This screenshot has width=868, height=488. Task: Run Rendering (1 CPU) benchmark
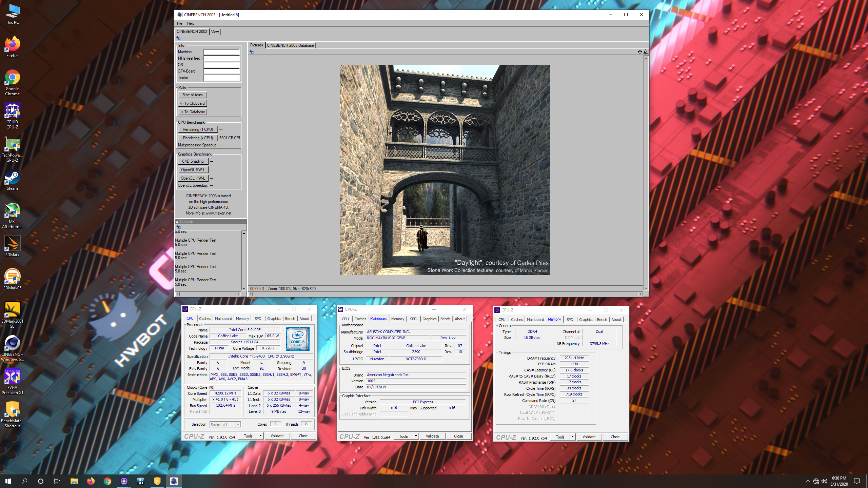click(198, 129)
